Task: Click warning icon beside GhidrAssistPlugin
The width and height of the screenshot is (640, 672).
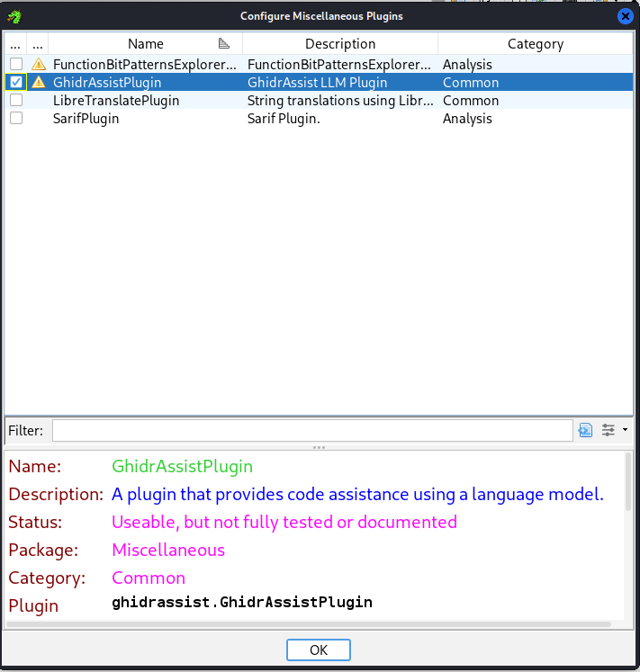Action: pyautogui.click(x=39, y=83)
